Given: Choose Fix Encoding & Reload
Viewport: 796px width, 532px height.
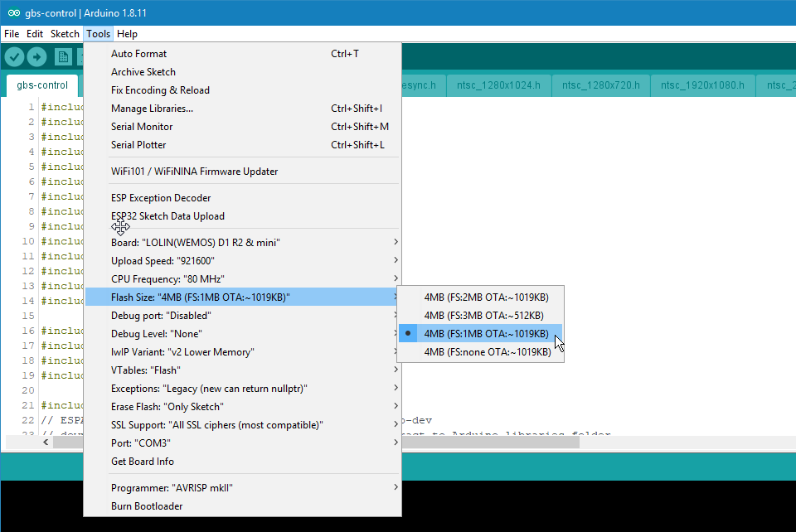Looking at the screenshot, I should coord(243,90).
